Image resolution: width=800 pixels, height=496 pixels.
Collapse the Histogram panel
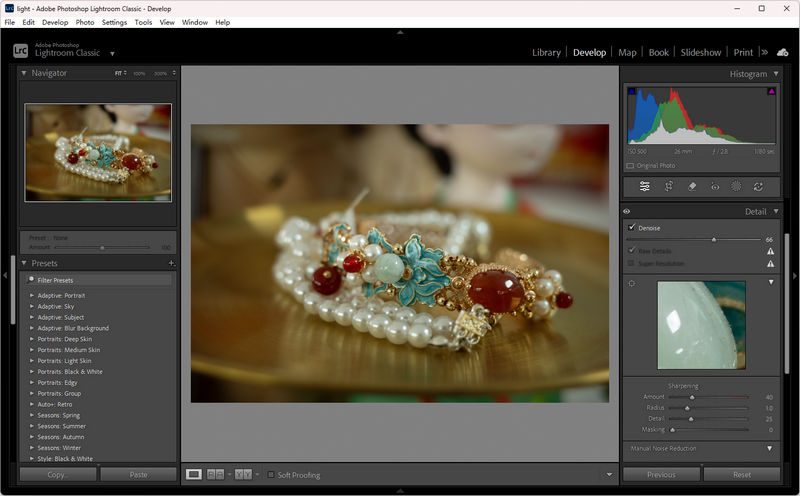point(775,74)
